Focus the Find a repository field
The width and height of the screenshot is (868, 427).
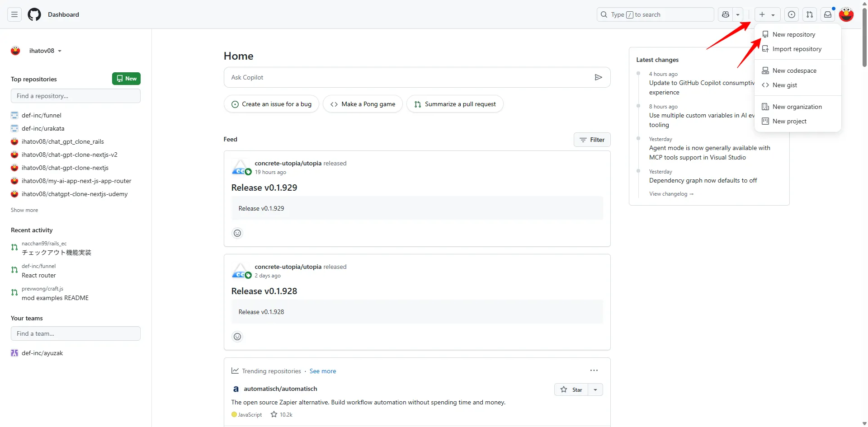[75, 96]
